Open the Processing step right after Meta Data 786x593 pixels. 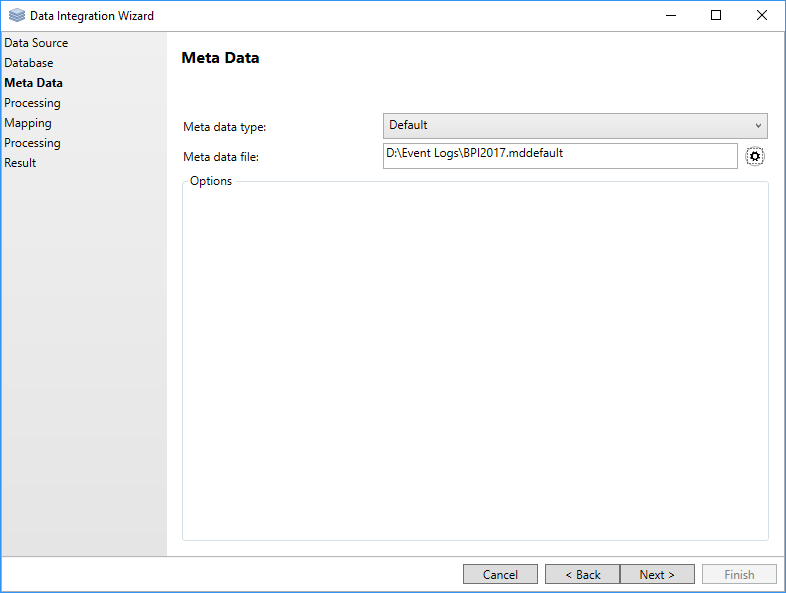click(x=32, y=103)
